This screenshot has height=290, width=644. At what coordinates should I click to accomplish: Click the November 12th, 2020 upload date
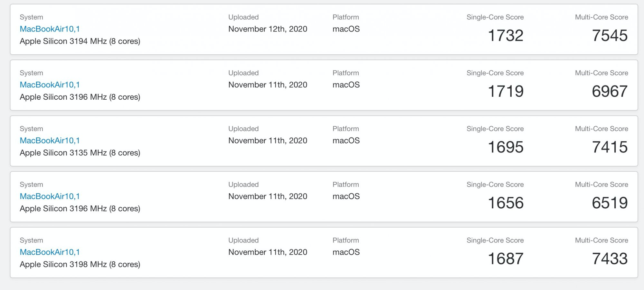pos(268,29)
